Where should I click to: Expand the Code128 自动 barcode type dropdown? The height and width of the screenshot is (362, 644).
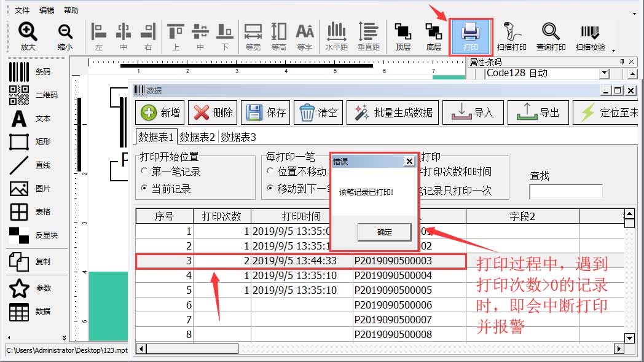605,73
